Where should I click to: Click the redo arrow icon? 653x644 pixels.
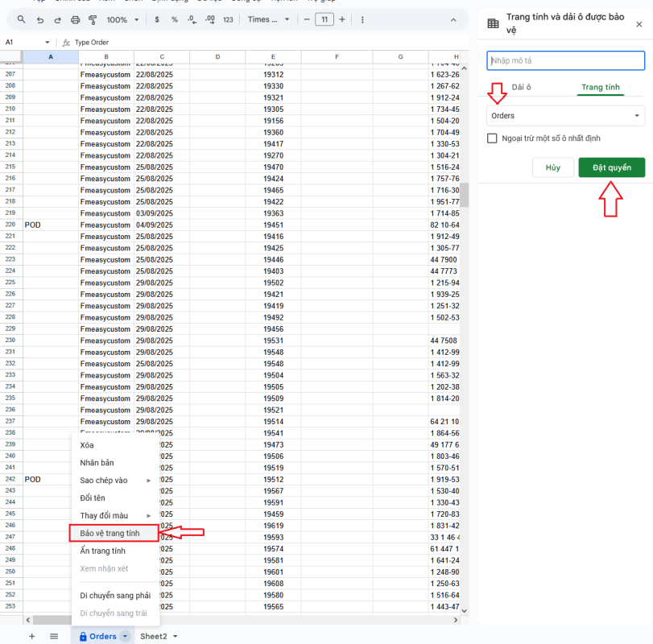pos(57,19)
